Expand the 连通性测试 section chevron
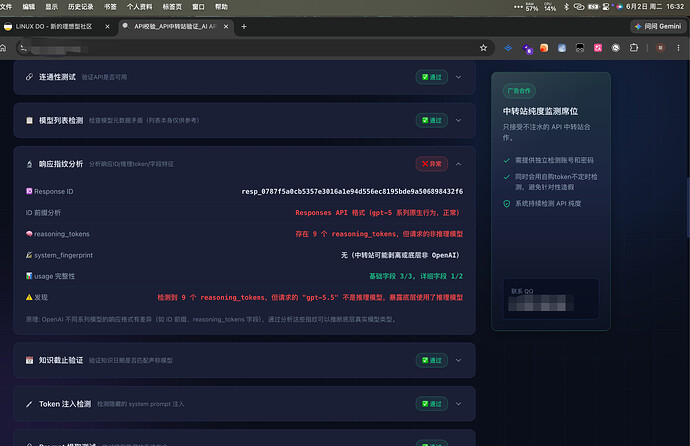690x446 pixels. [459, 77]
